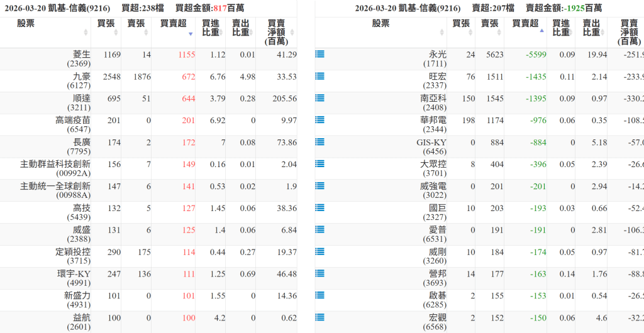Click the list icon beside GIS-KY (6456)
Screen dimensions: 644x333
click(319, 142)
